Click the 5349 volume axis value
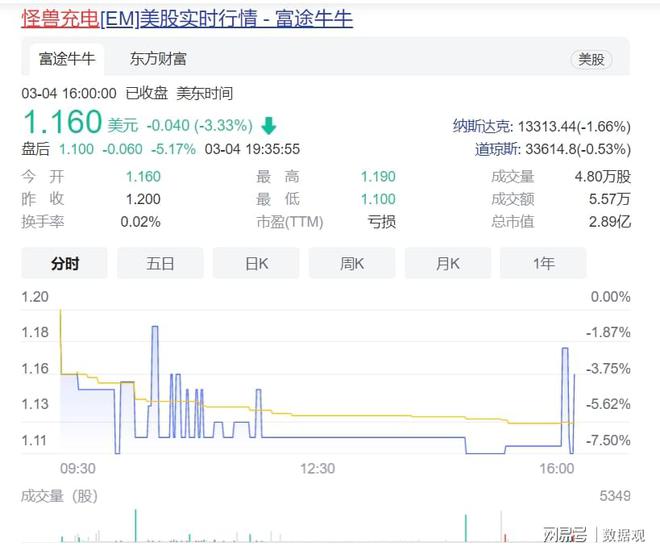Viewport: 660px width, 551px height. pyautogui.click(x=615, y=496)
